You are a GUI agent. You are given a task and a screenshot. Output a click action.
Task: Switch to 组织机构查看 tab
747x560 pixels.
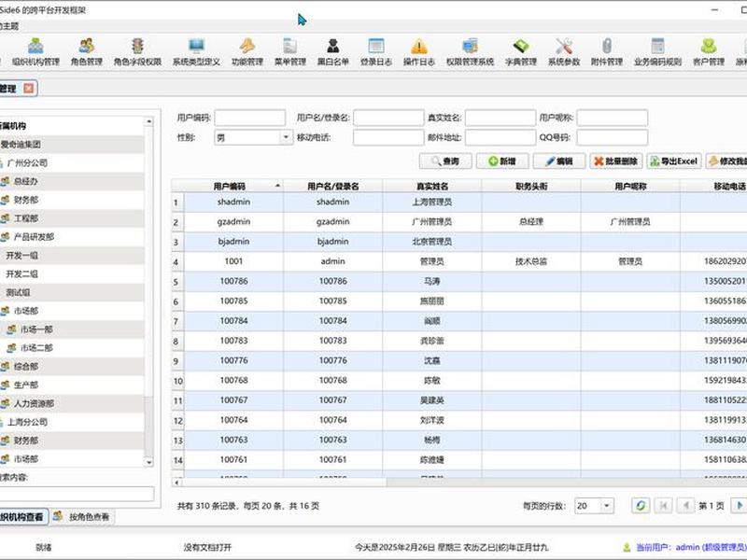22,517
